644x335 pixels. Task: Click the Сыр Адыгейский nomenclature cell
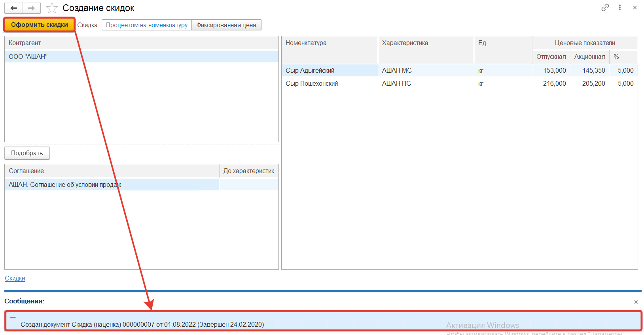[310, 70]
